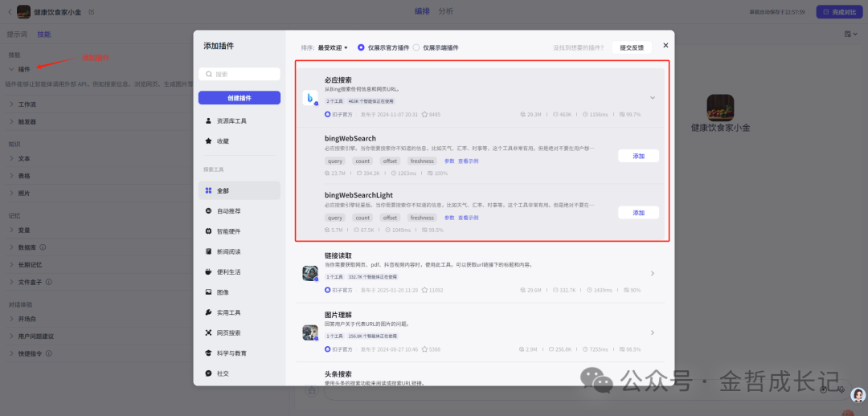Select the 图像 category
The width and height of the screenshot is (868, 416).
(x=240, y=292)
